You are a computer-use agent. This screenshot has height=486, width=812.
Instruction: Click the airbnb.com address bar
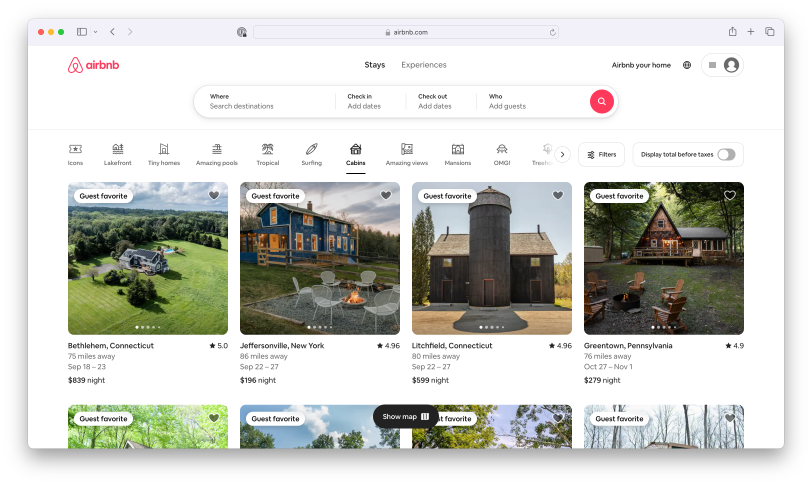405,32
